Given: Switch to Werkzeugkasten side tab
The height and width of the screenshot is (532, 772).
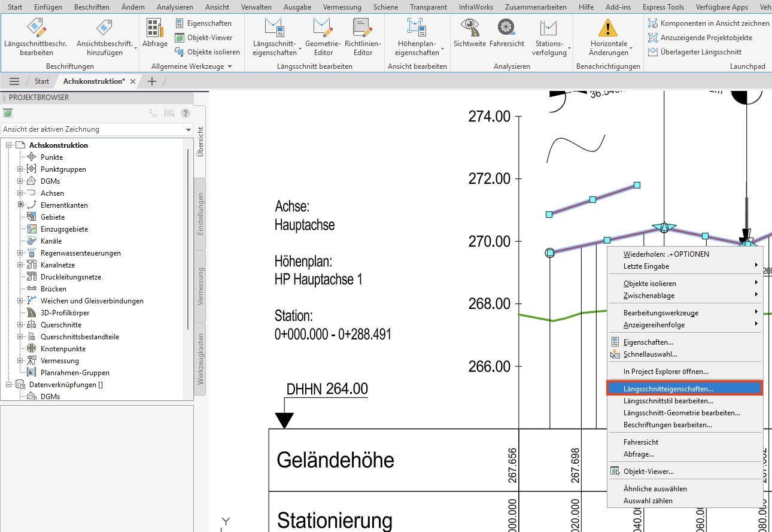Looking at the screenshot, I should tap(200, 359).
